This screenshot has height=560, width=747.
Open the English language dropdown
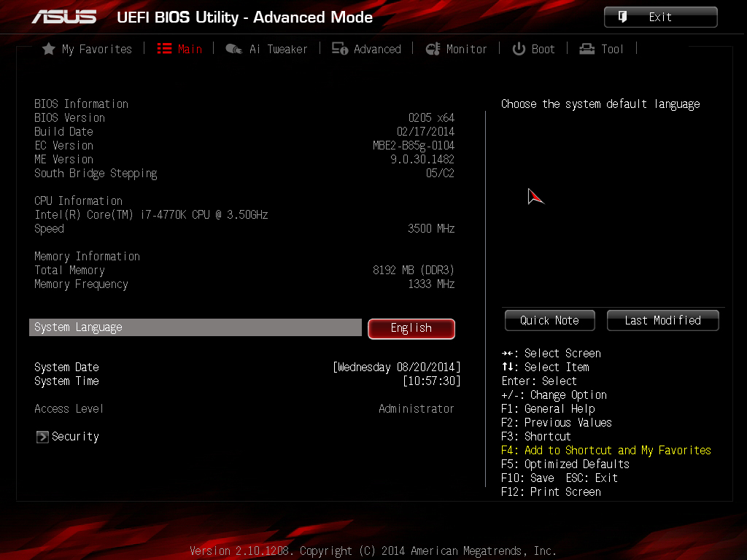(x=411, y=329)
